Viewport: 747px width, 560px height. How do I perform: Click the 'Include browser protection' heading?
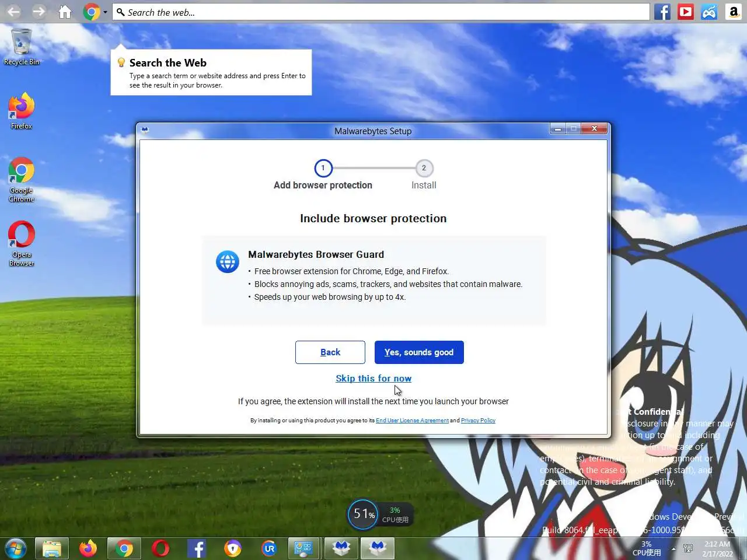pyautogui.click(x=373, y=218)
